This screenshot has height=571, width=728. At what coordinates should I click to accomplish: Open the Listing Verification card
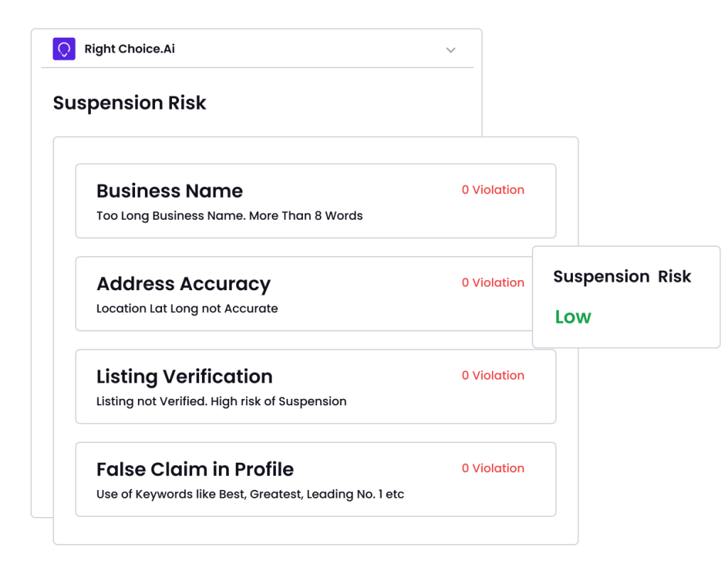point(316,387)
